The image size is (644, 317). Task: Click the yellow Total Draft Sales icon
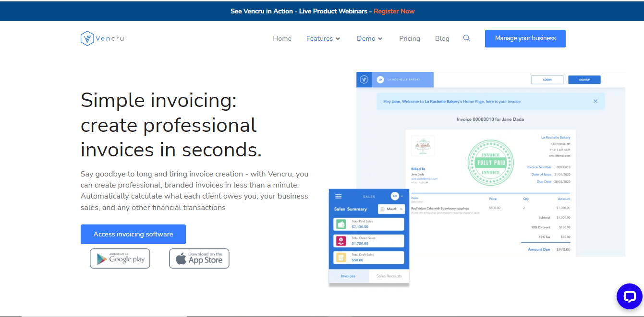pyautogui.click(x=341, y=258)
